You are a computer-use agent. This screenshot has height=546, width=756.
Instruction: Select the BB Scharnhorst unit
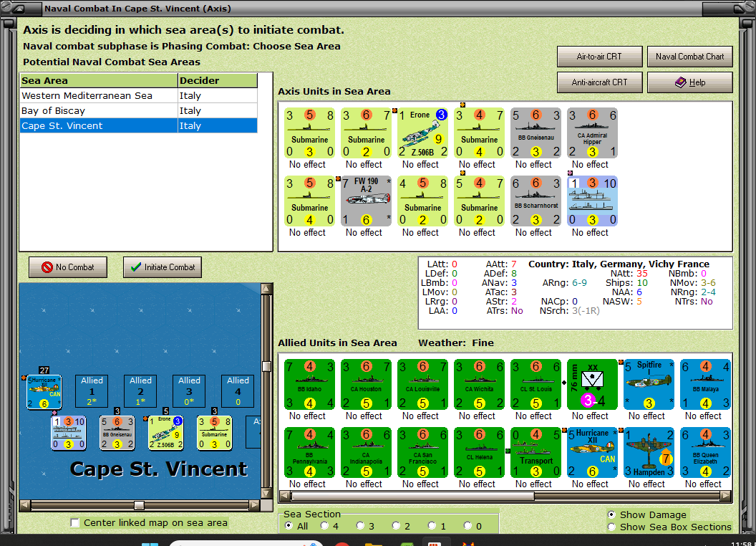535,201
